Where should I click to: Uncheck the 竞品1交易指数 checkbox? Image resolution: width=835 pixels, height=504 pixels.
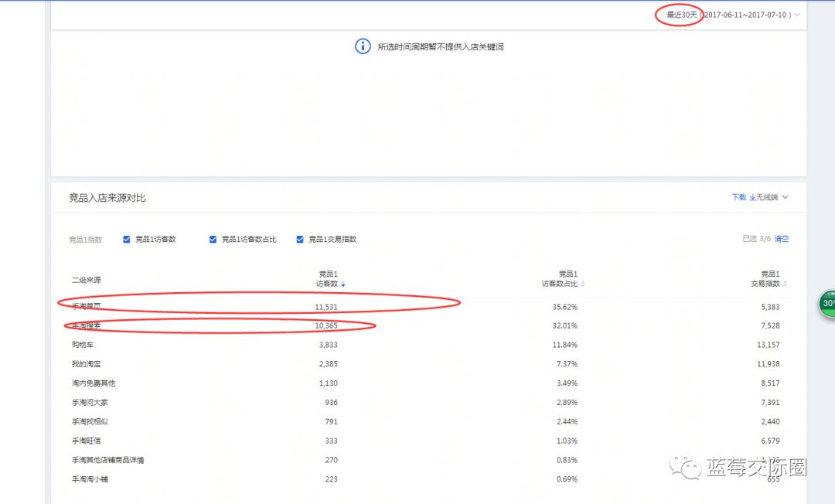tap(300, 240)
